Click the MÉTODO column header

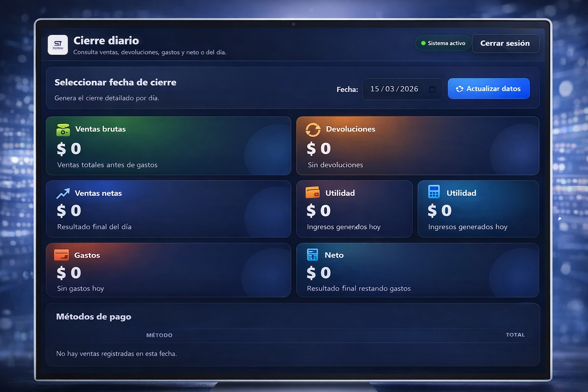pyautogui.click(x=159, y=335)
